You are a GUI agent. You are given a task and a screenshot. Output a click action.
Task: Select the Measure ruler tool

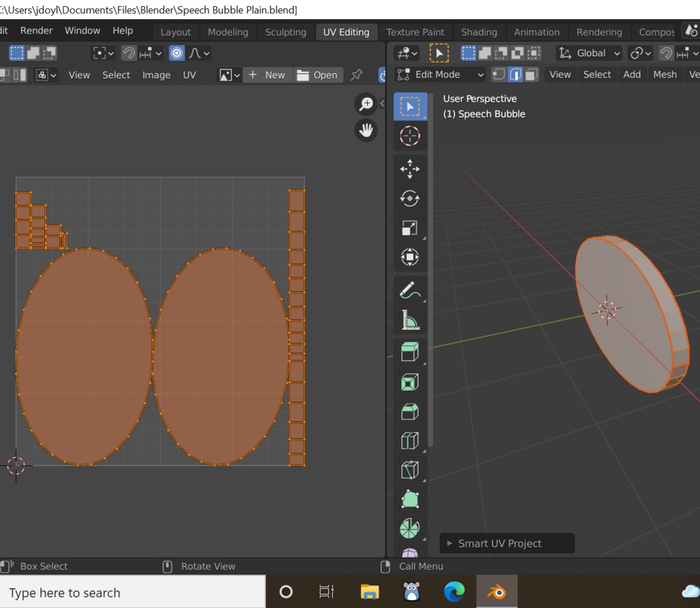(410, 320)
